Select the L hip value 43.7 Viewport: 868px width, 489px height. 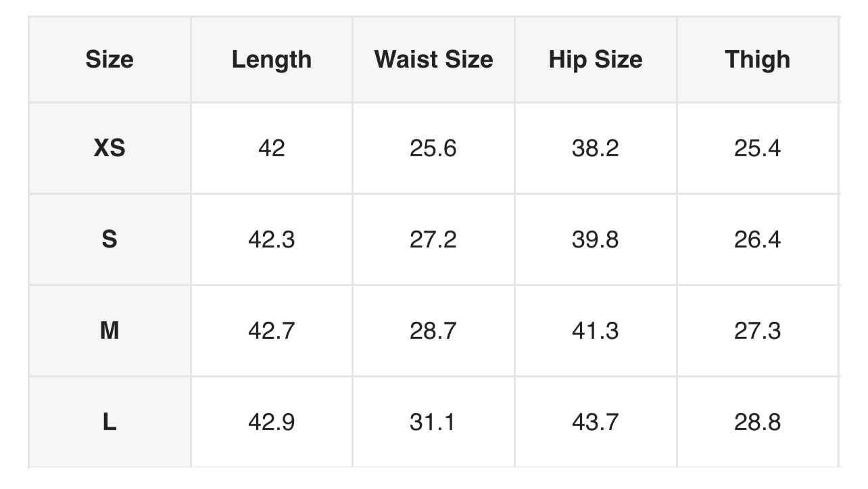click(x=596, y=422)
